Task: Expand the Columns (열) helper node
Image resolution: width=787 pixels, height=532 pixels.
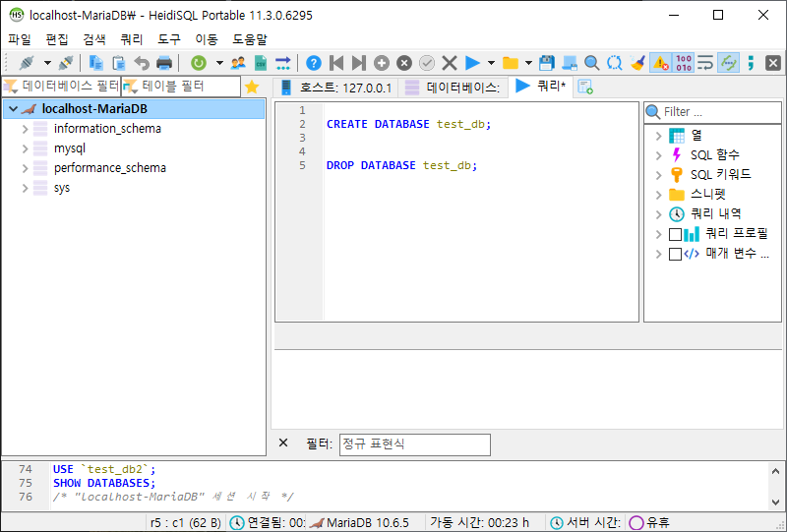Action: 658,136
